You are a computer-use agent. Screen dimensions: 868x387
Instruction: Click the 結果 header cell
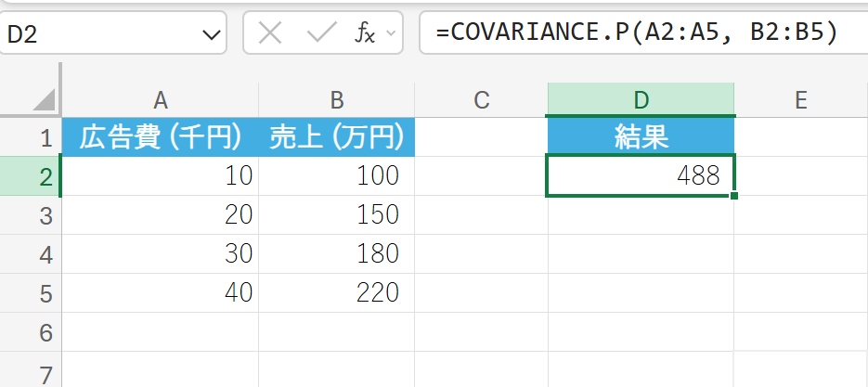coord(641,138)
